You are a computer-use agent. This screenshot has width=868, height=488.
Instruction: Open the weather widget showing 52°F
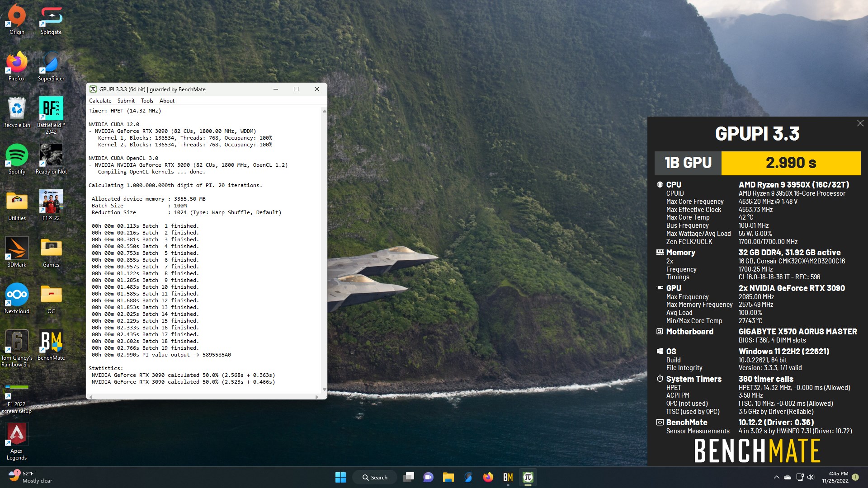(x=31, y=477)
